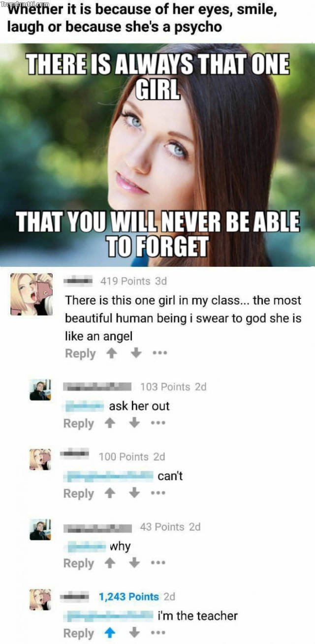
Task: Open three-dot menu on the 'why' comment
Action: click(x=157, y=563)
